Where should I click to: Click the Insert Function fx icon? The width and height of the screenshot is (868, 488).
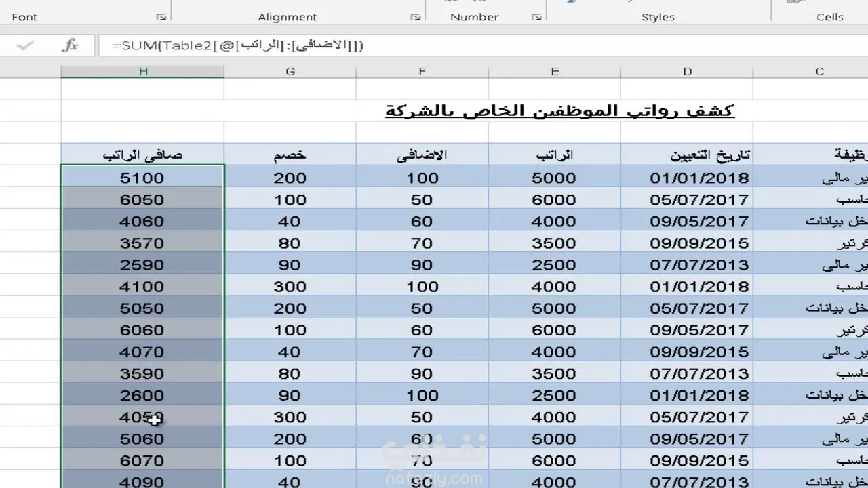[x=70, y=45]
